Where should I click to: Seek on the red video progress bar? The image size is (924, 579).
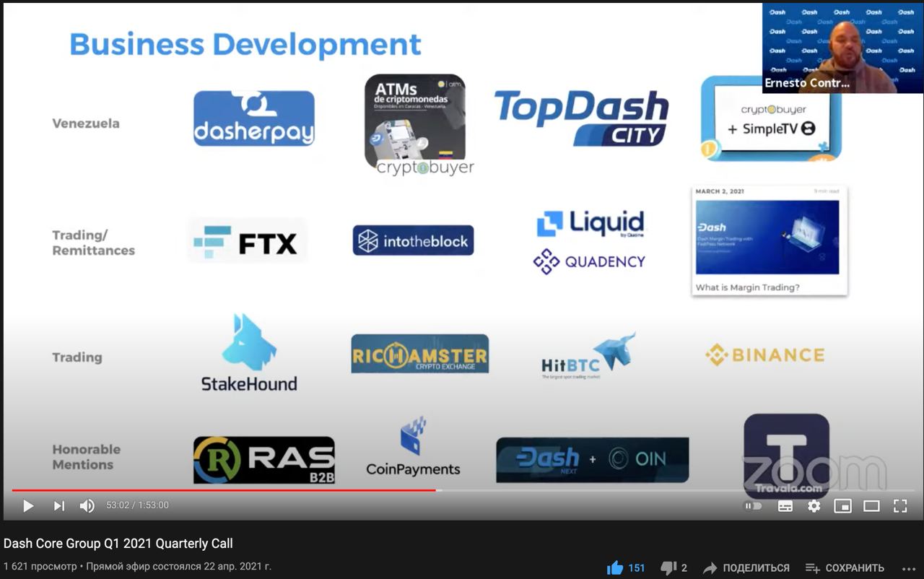pos(462,490)
